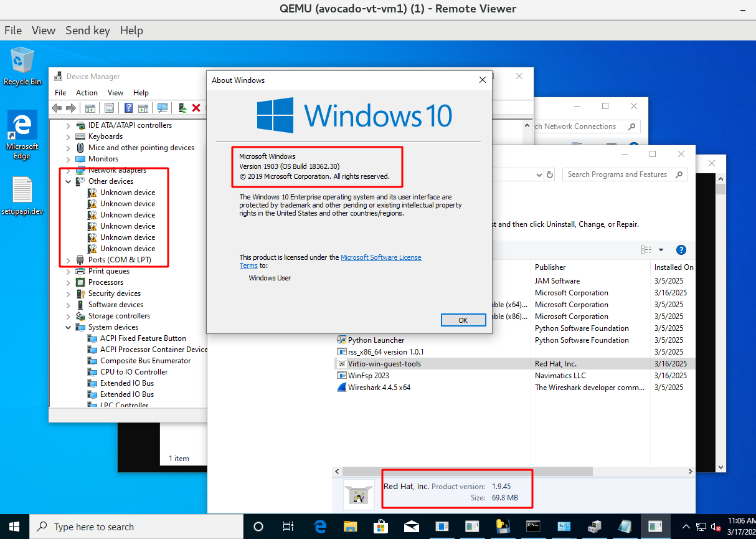Select Microsoft Edge desktop shortcut
This screenshot has width=756, height=539.
tap(22, 135)
